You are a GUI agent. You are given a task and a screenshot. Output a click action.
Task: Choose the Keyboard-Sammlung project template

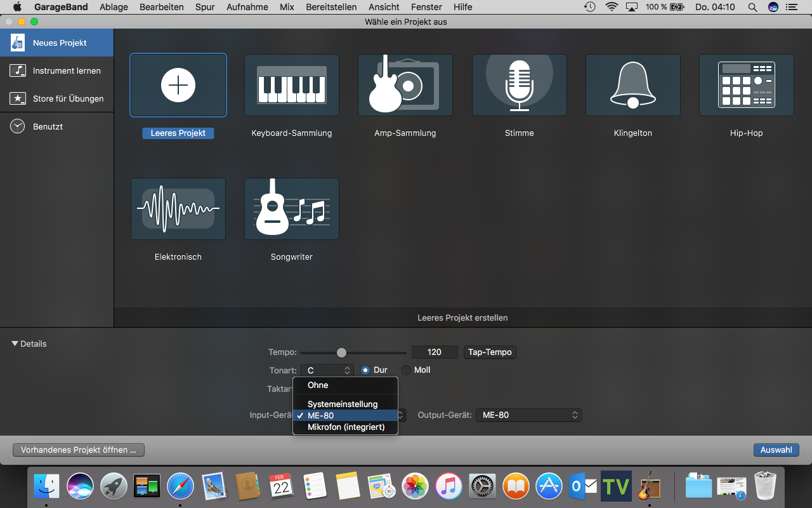click(292, 85)
